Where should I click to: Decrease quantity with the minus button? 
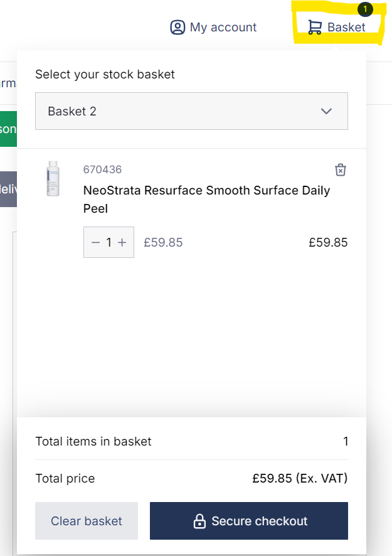[x=95, y=242]
